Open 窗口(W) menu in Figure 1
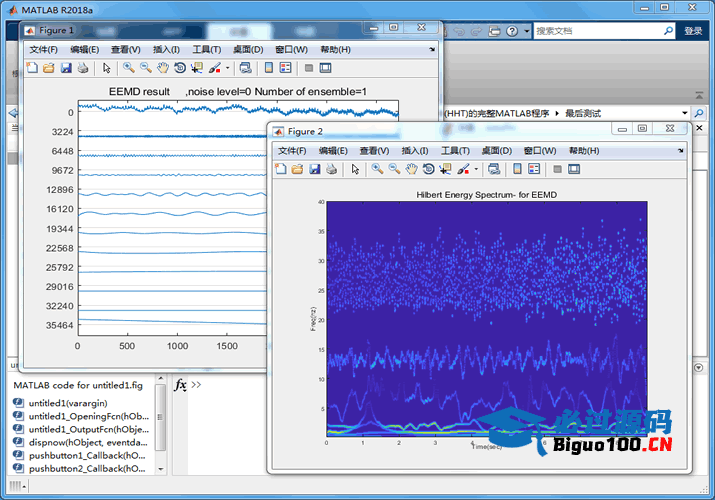The width and height of the screenshot is (715, 500). pos(291,49)
